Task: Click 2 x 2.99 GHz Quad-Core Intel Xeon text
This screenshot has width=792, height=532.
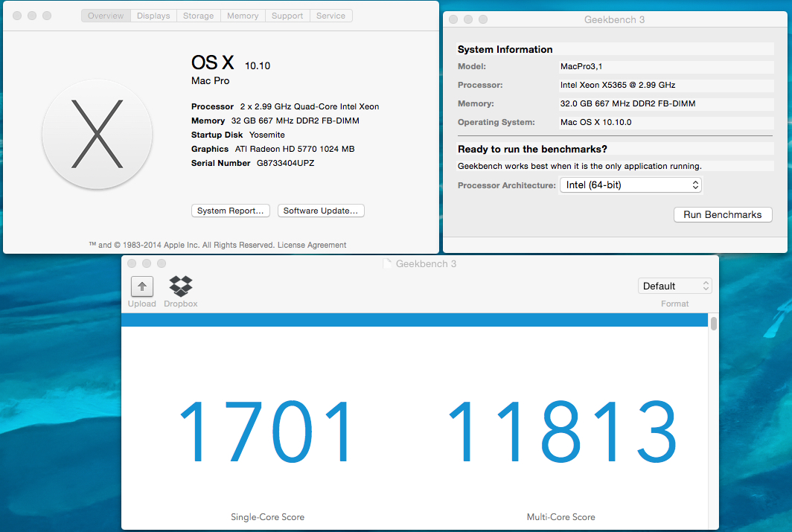Action: [309, 106]
